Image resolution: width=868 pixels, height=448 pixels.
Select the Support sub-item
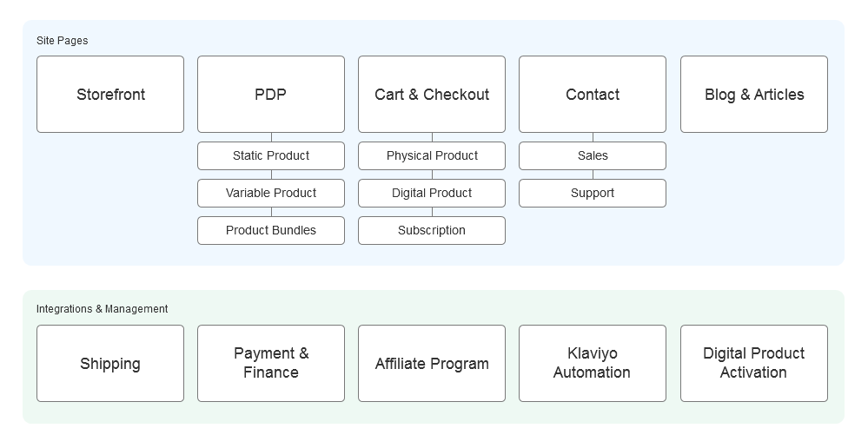point(593,193)
